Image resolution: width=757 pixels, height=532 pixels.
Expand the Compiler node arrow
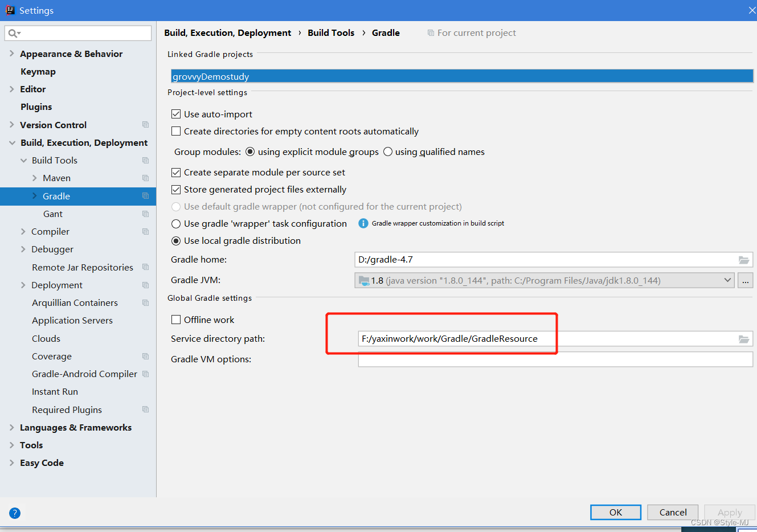23,231
